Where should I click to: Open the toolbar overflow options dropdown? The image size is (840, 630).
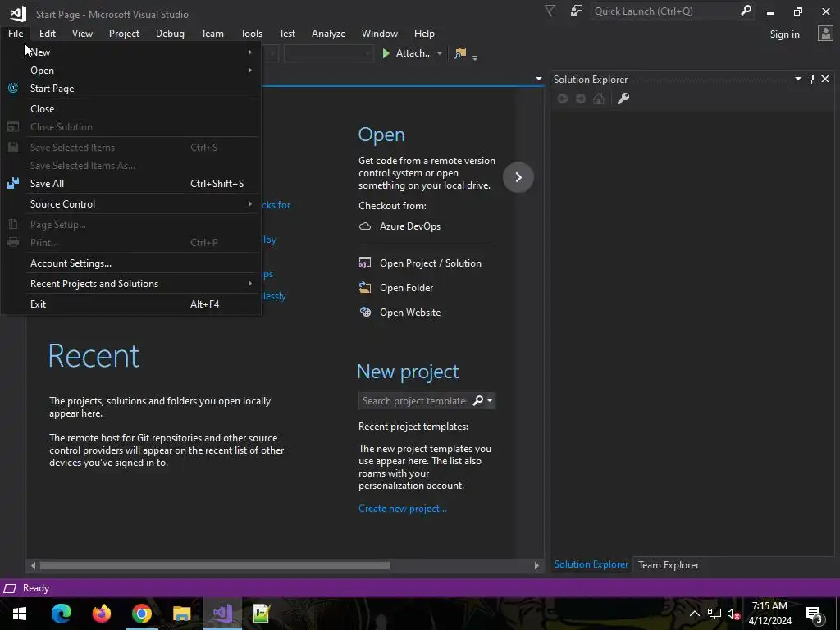[475, 57]
